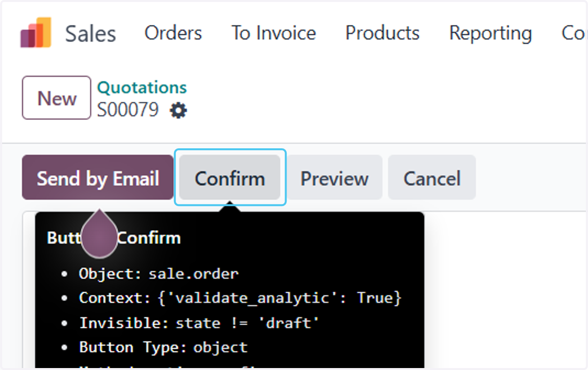The width and height of the screenshot is (588, 370).
Task: Select tooltip Context validate_analytic line
Action: (x=241, y=298)
